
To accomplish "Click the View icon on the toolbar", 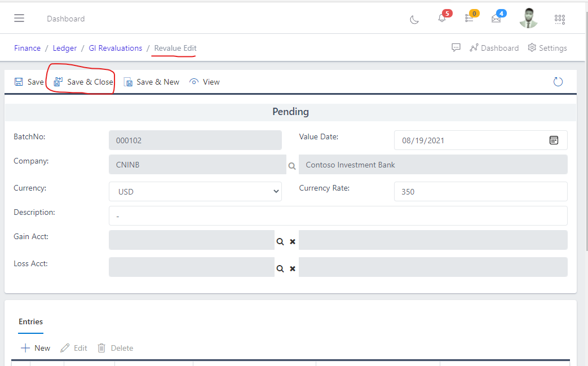I will 194,81.
